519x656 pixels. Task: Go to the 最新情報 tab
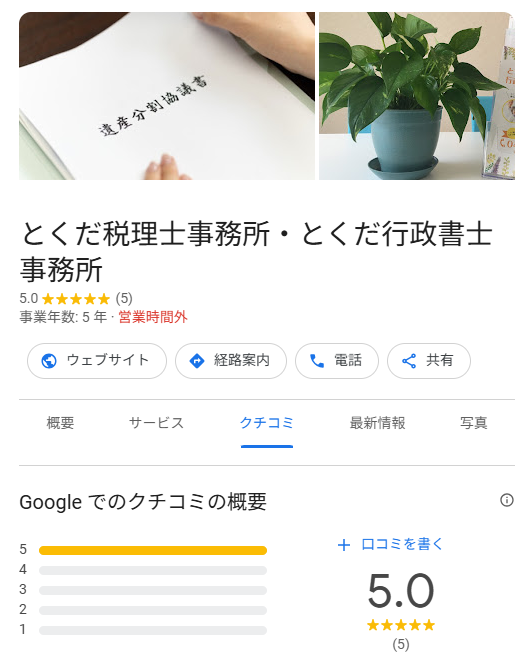(377, 423)
